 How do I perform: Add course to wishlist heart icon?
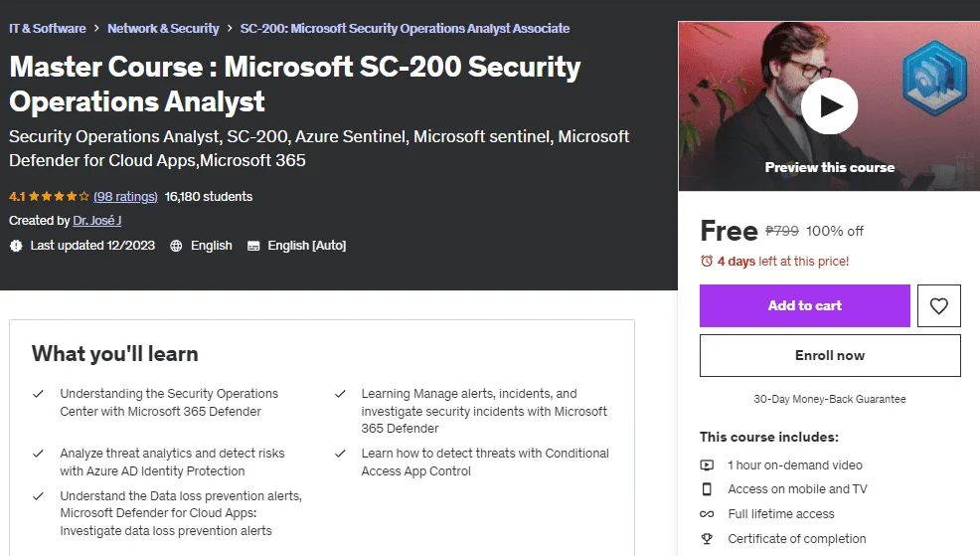click(938, 305)
